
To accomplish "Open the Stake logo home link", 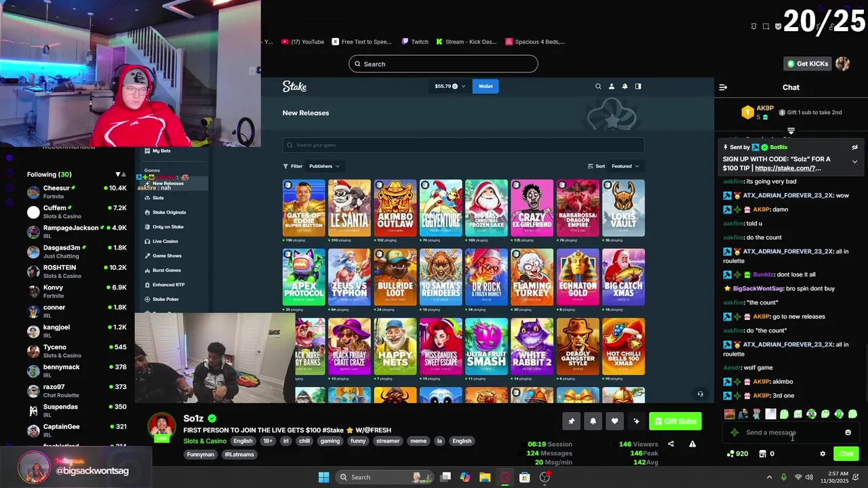I will click(x=294, y=87).
